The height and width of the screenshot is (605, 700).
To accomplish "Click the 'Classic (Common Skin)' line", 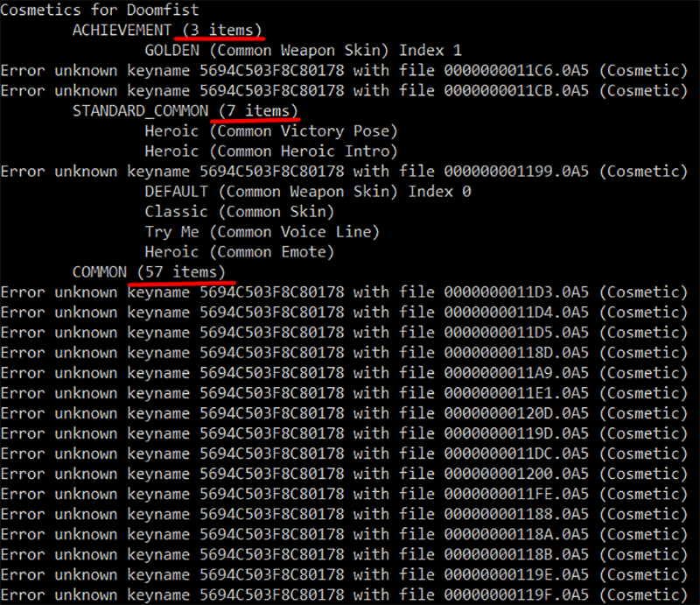I will (x=239, y=212).
